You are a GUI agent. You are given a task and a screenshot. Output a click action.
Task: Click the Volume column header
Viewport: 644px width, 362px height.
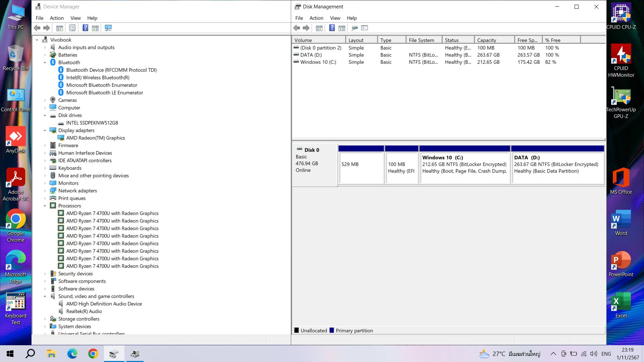319,40
